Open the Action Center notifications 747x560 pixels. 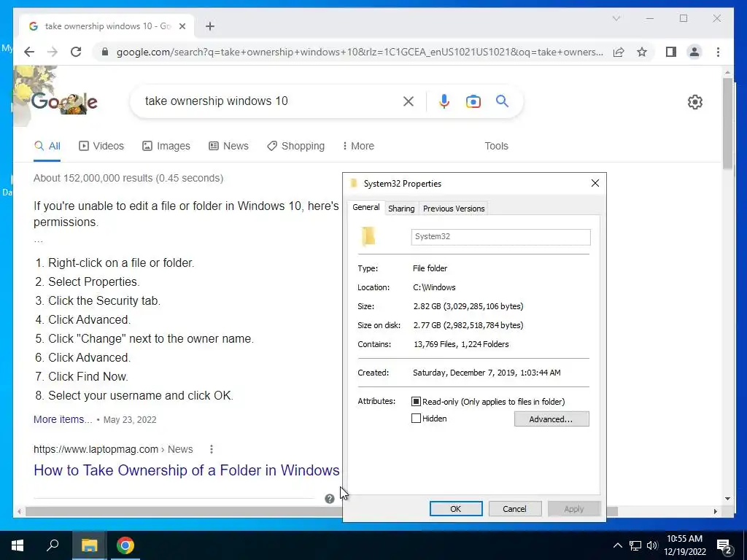coord(724,545)
